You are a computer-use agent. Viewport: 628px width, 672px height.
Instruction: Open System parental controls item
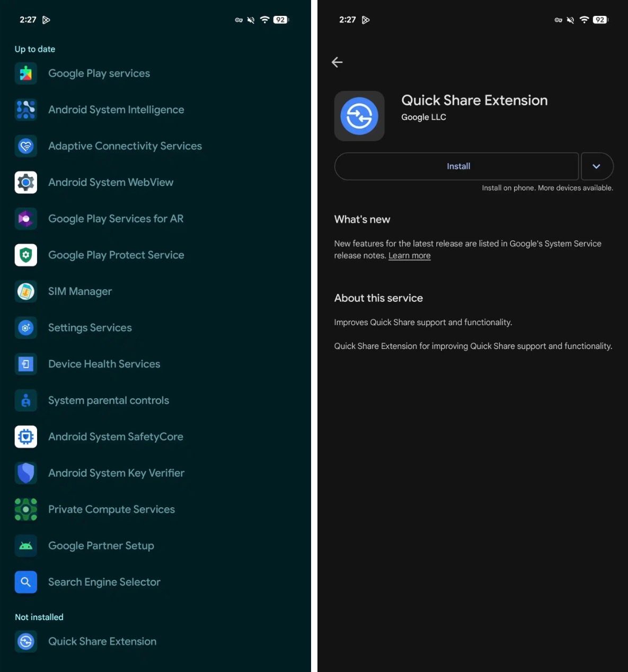(108, 400)
